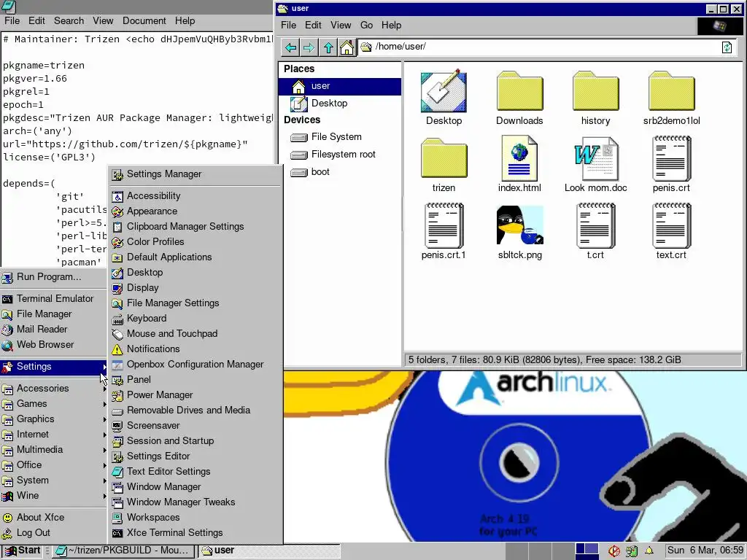This screenshot has height=560, width=747.
Task: Select the history folder
Action: [595, 98]
